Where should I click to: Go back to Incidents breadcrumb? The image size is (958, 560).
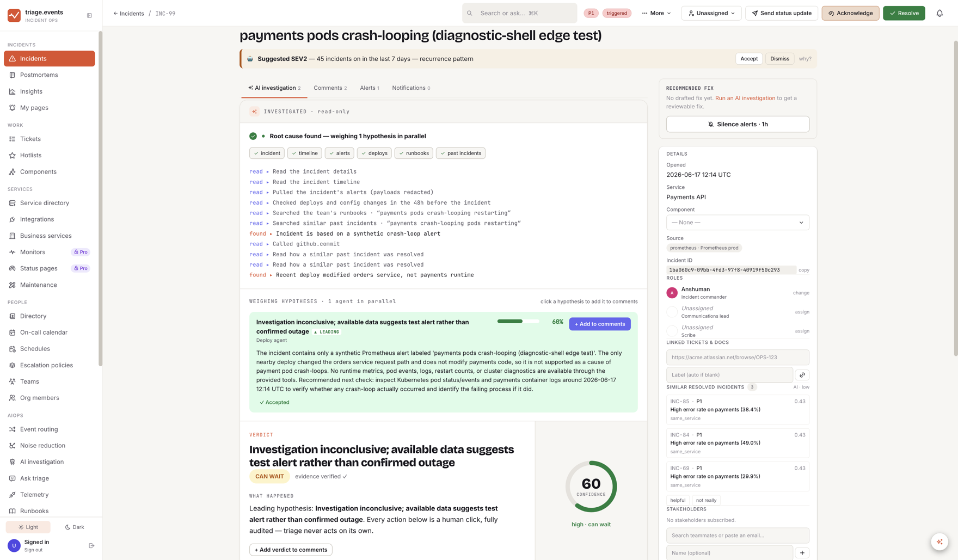coord(128,14)
